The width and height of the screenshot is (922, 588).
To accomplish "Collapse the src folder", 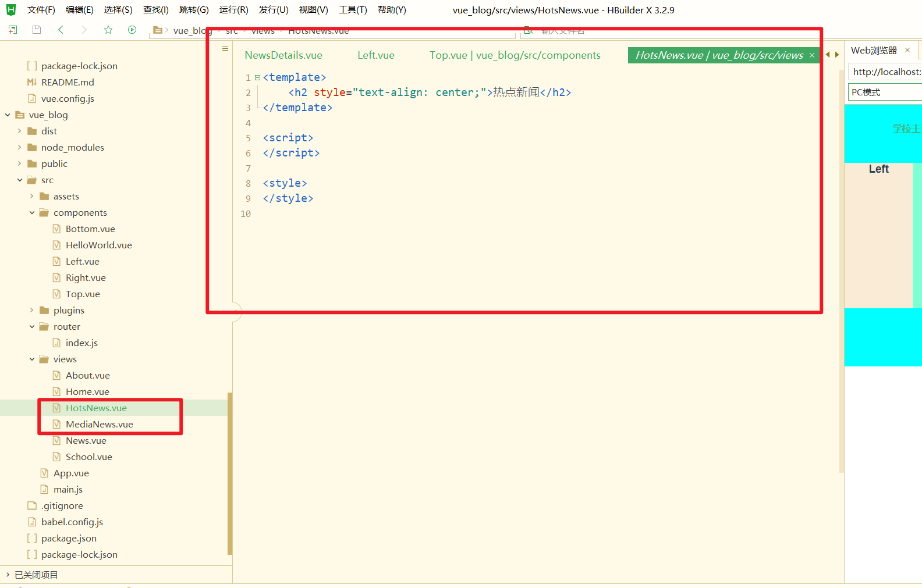I will click(x=20, y=180).
